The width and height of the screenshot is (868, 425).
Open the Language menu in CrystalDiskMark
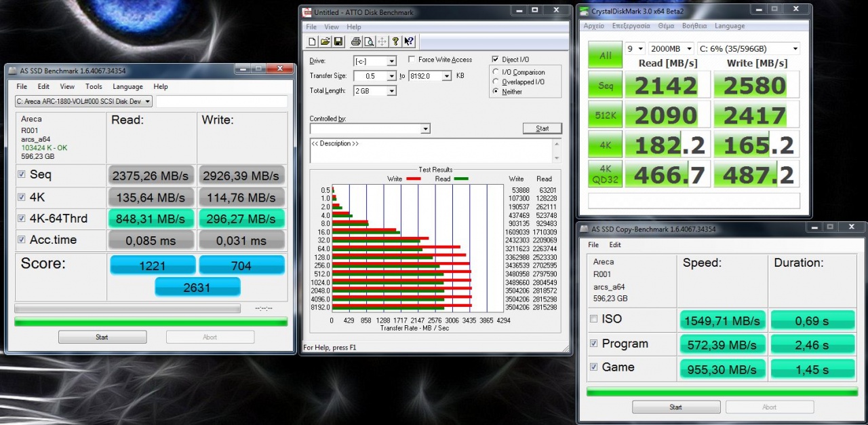[730, 26]
